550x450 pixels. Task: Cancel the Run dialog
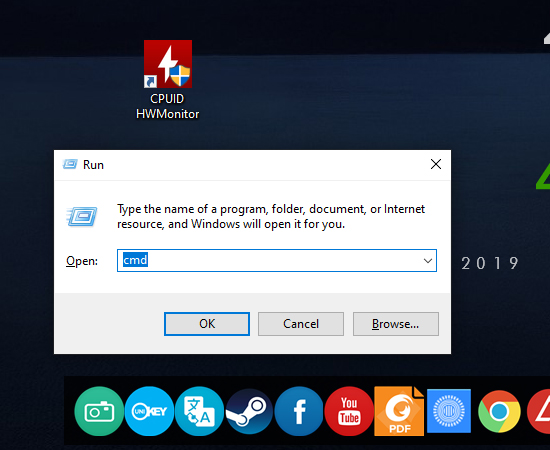301,324
